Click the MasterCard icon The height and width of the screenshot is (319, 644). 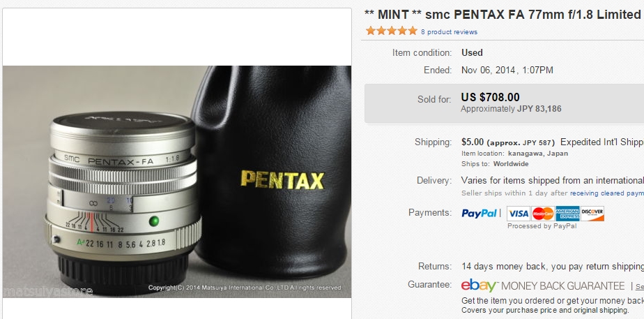[x=543, y=214]
